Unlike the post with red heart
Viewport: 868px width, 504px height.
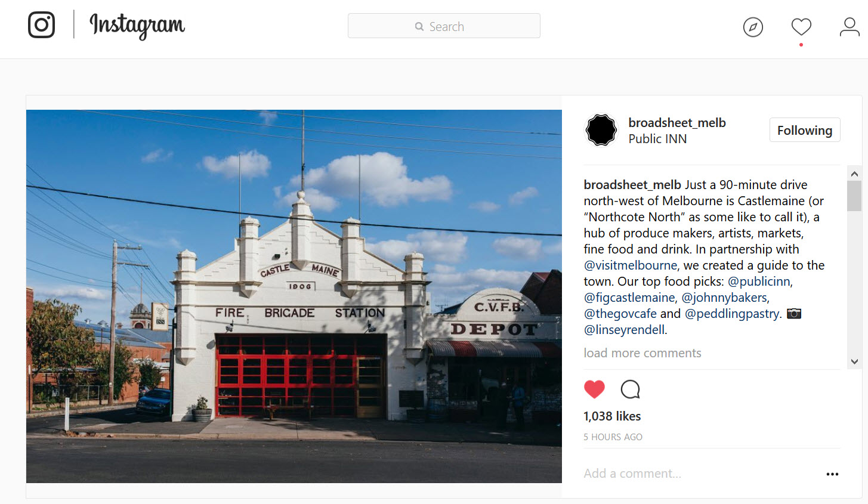[594, 389]
